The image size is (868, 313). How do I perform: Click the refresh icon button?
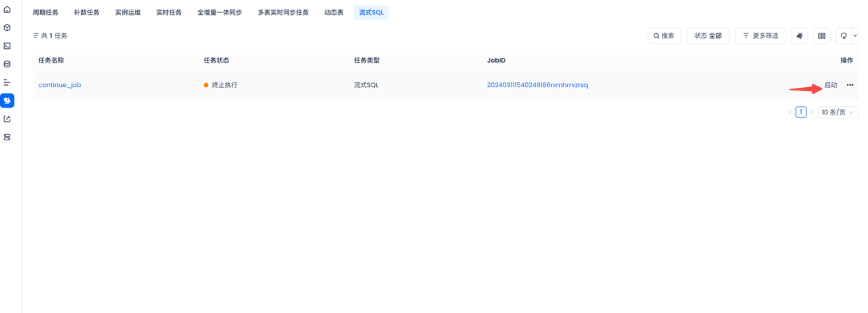click(844, 36)
